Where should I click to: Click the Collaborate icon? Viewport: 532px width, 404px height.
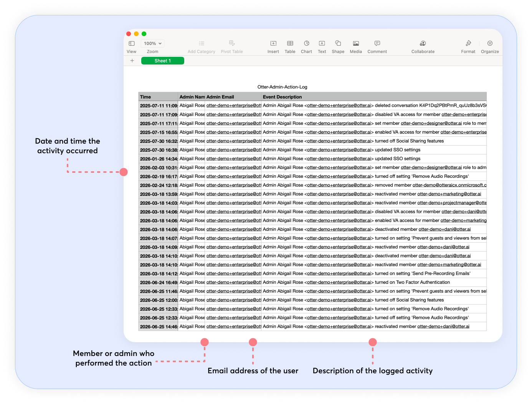point(423,43)
